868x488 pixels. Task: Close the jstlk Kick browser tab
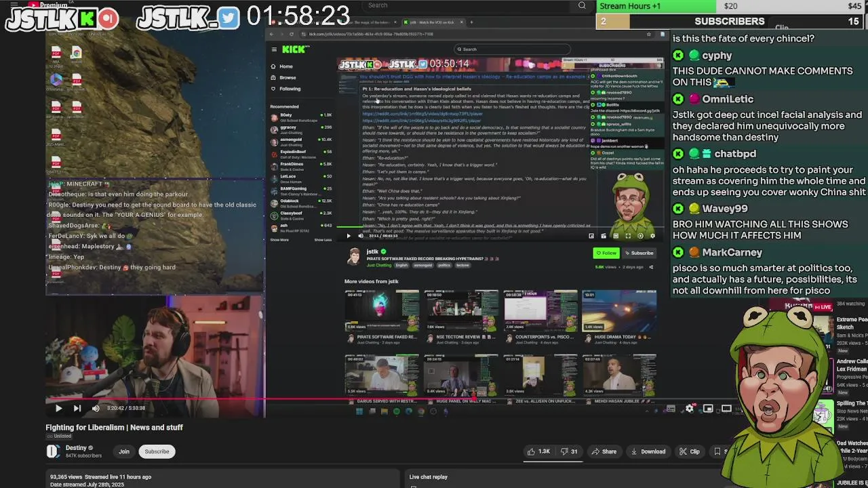[462, 22]
